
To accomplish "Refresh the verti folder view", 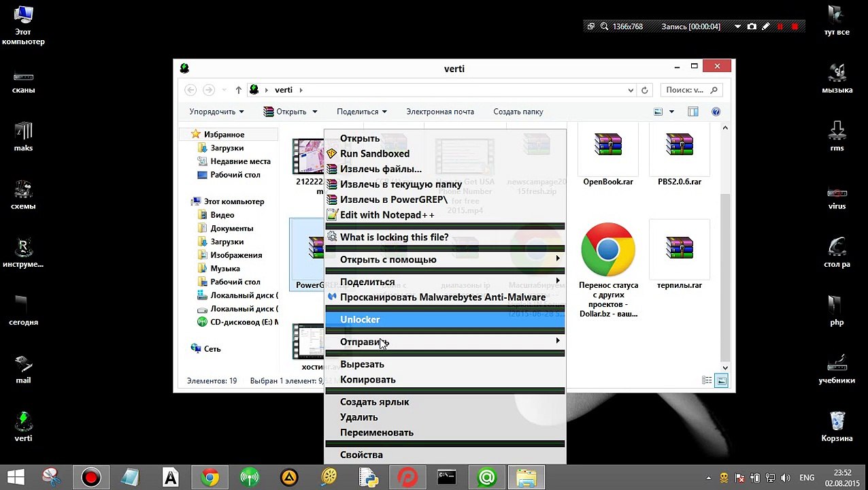I will coord(645,90).
